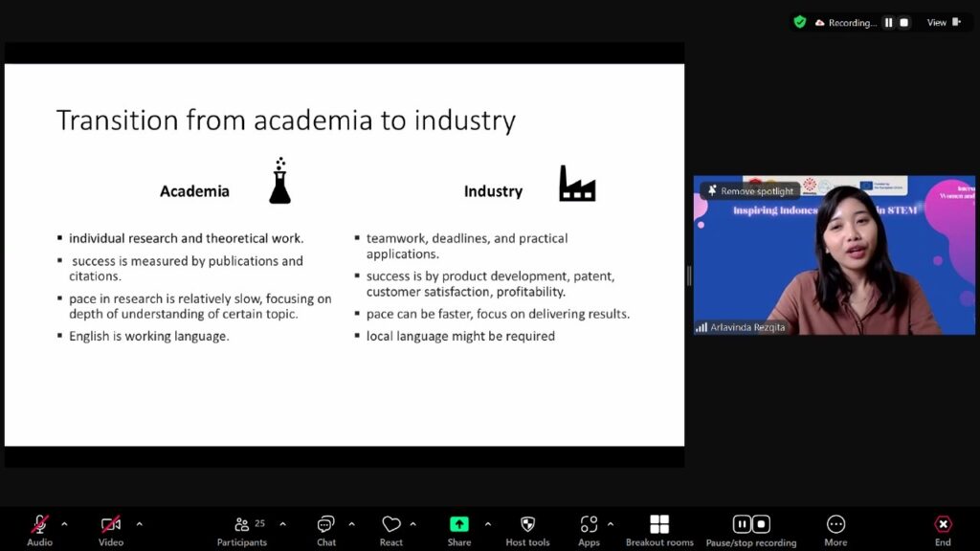
Task: Click 'teamwork, deadlines, and practical applications' bullet
Action: click(x=467, y=246)
